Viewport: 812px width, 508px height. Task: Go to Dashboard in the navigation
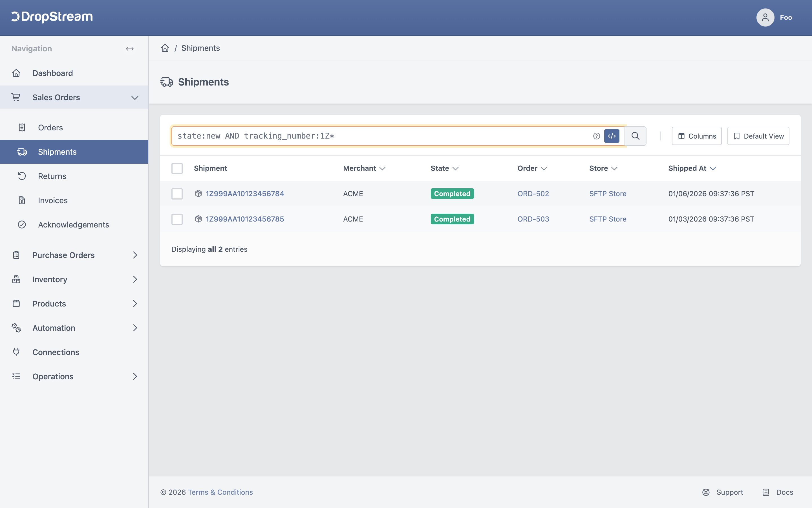point(74,73)
